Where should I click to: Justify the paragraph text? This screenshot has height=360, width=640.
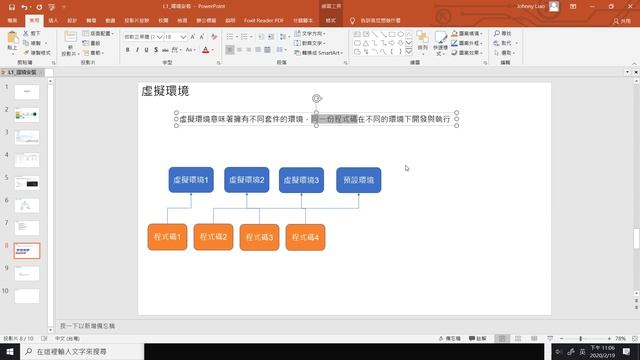(258, 50)
